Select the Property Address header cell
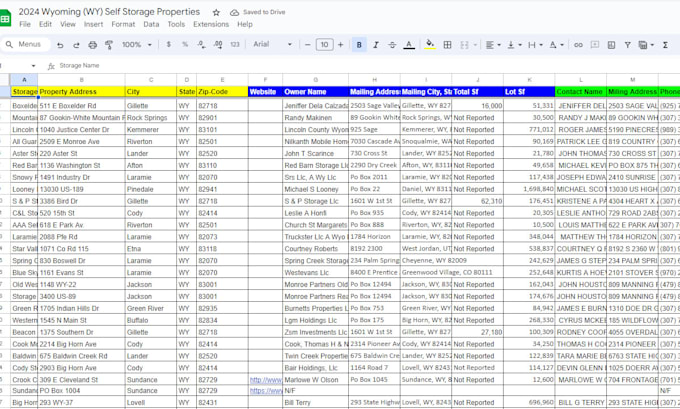 [x=81, y=92]
